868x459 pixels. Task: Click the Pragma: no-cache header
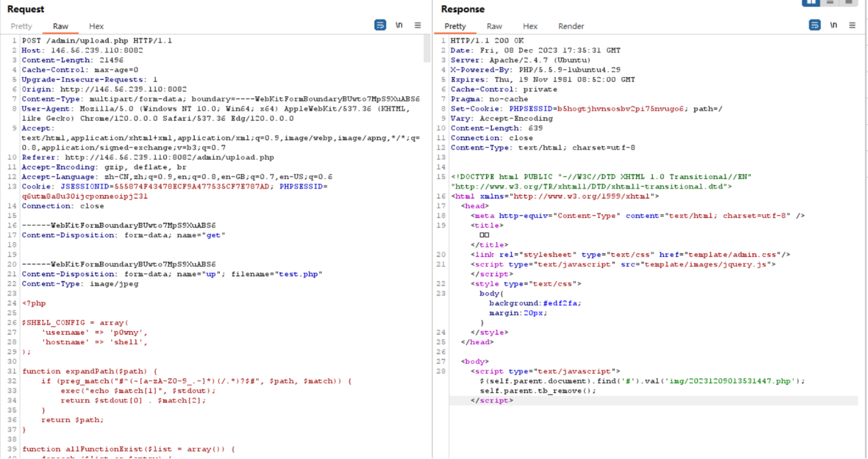click(x=489, y=99)
